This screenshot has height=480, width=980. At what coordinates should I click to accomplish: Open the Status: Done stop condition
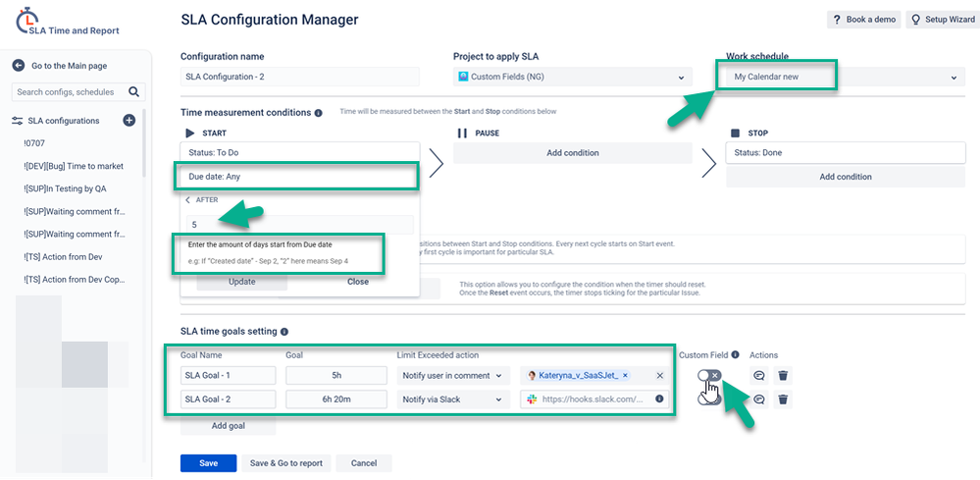pos(846,152)
